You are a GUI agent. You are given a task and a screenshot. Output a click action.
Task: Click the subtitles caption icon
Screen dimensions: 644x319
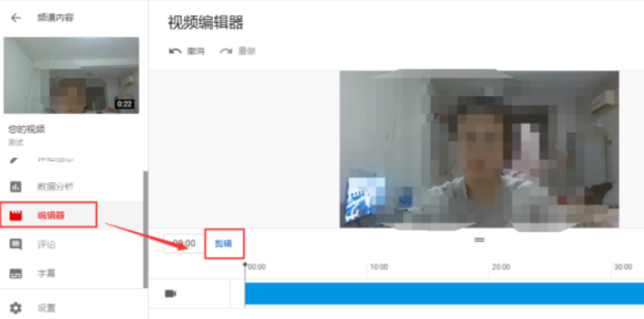(15, 274)
